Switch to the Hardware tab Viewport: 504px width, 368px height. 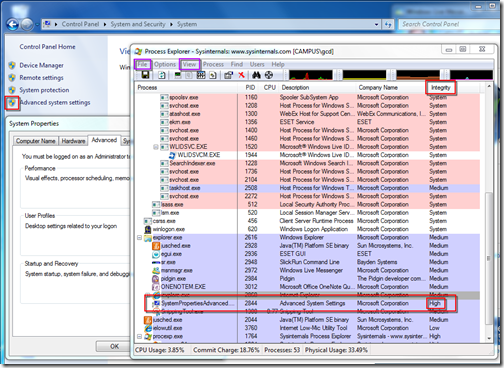pos(73,141)
